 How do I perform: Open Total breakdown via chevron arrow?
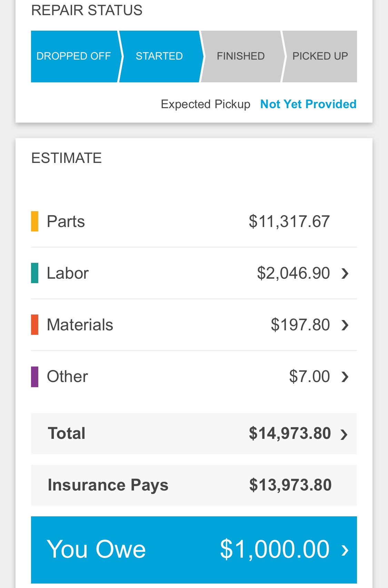click(344, 434)
